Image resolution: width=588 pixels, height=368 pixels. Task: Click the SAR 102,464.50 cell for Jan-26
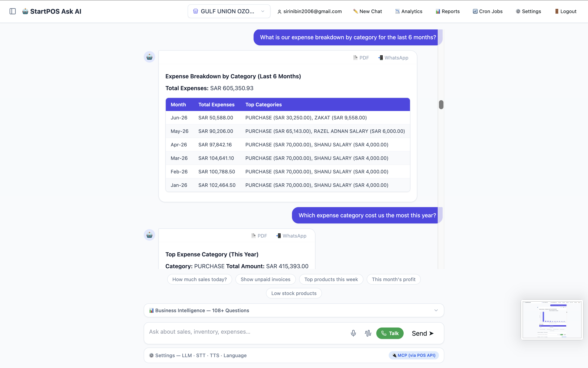(x=217, y=185)
